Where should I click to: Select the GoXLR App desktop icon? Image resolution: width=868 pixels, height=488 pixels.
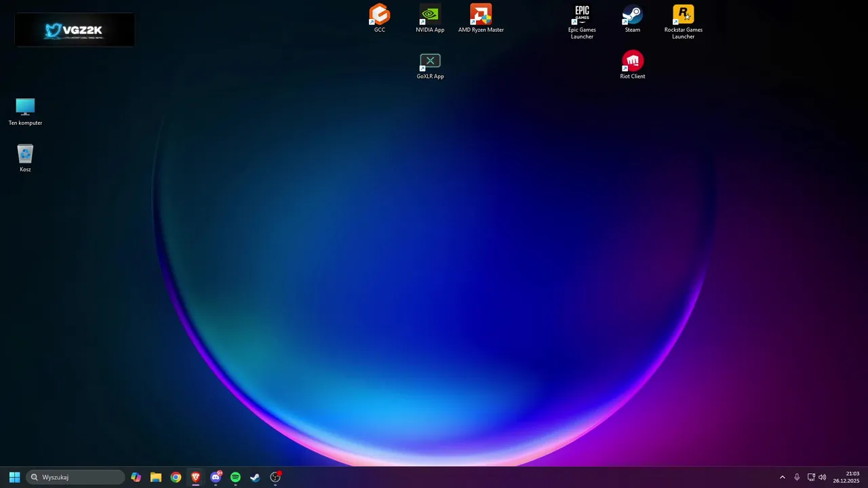pos(430,66)
